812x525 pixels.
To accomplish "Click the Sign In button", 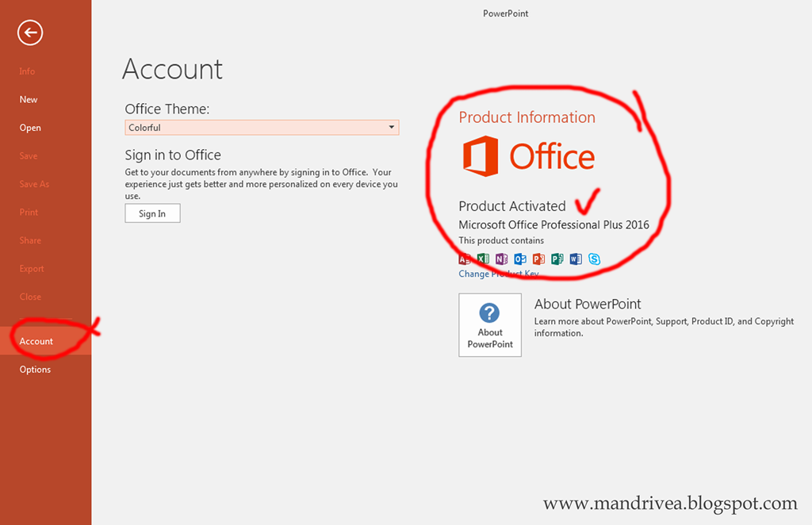I will [152, 213].
